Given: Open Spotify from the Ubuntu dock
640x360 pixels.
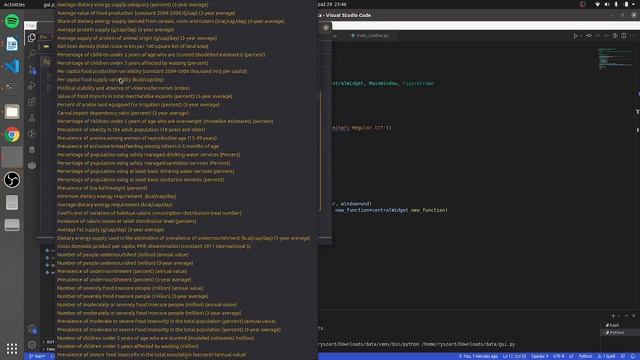Looking at the screenshot, I should pos(12,21).
